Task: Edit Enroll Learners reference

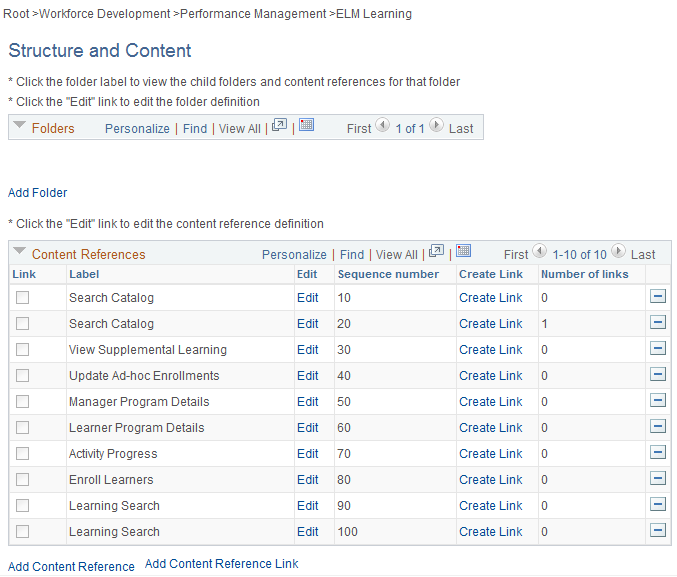Action: pyautogui.click(x=308, y=479)
